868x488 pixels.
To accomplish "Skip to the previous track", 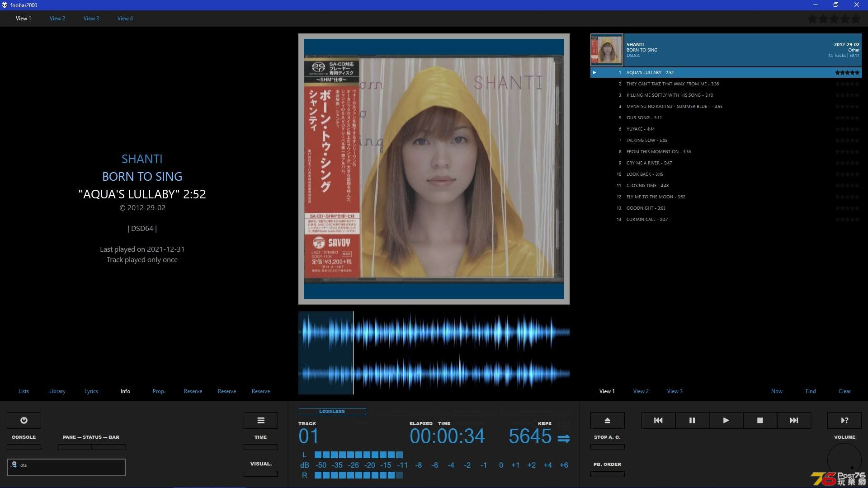I will pos(658,420).
